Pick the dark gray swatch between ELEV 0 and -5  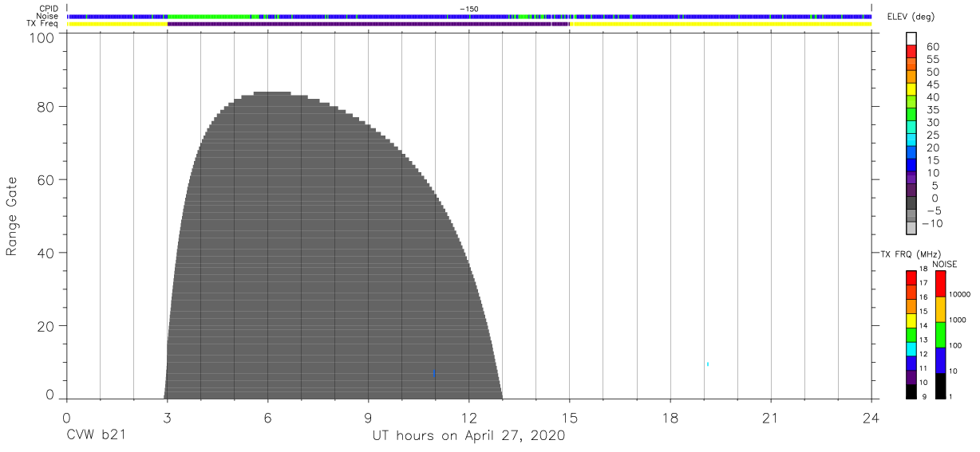(x=911, y=204)
